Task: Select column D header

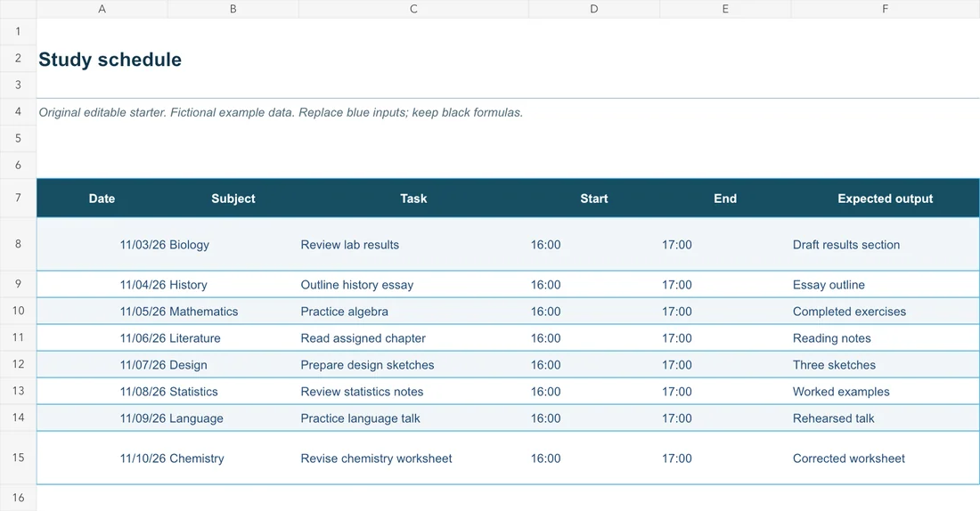Action: pos(593,9)
